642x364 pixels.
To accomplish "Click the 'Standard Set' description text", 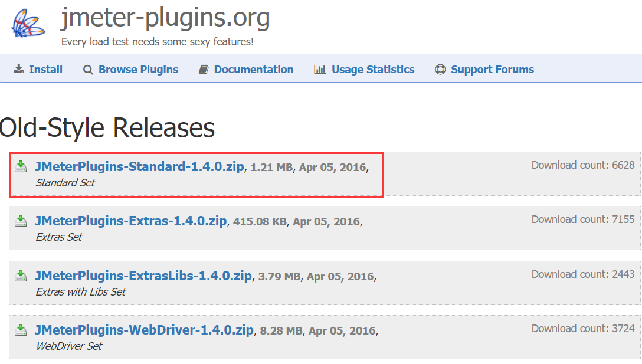I will (x=65, y=183).
